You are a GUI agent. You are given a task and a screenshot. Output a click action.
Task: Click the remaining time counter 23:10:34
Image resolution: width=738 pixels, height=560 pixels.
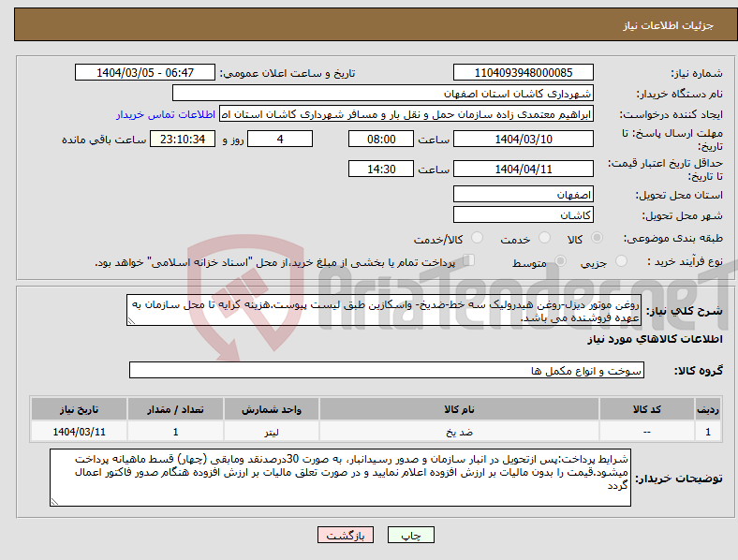(183, 140)
